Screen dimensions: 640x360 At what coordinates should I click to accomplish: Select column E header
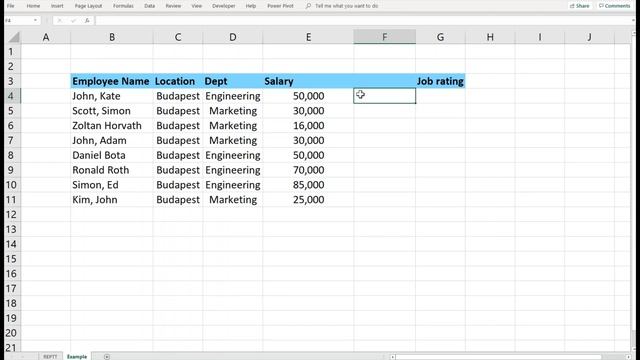(x=308, y=37)
